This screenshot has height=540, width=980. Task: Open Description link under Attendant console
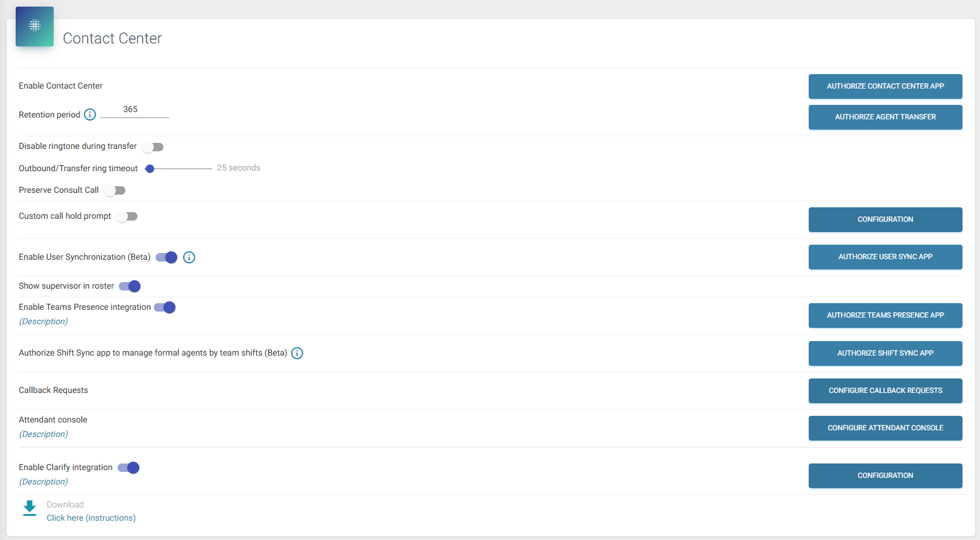pyautogui.click(x=43, y=434)
